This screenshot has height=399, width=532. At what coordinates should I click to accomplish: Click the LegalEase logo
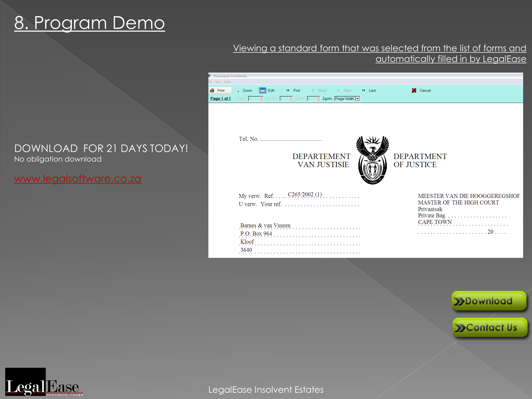coord(44,382)
